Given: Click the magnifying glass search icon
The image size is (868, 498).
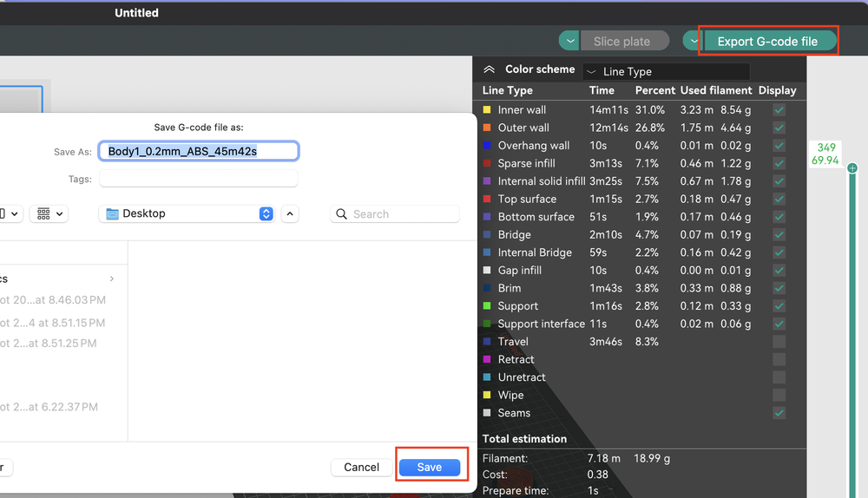Looking at the screenshot, I should tap(341, 214).
